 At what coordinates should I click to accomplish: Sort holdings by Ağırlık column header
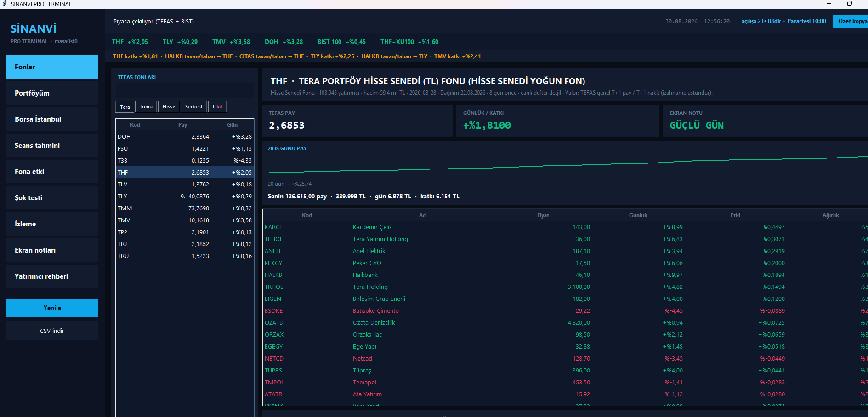(x=830, y=215)
